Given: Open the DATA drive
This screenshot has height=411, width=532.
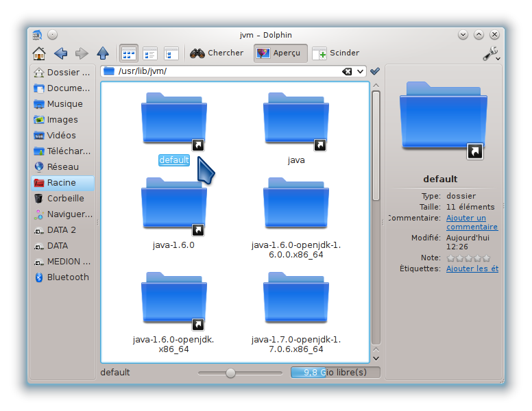Looking at the screenshot, I should [63, 246].
